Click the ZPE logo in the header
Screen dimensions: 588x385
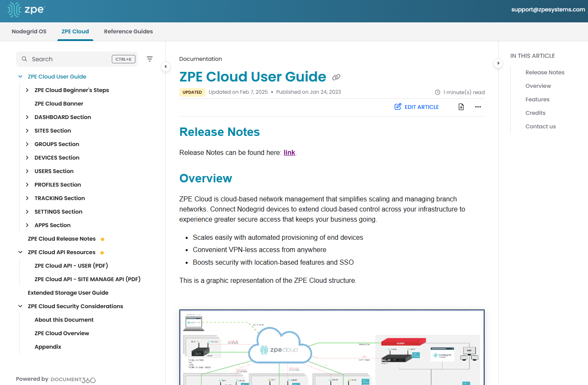coord(26,10)
